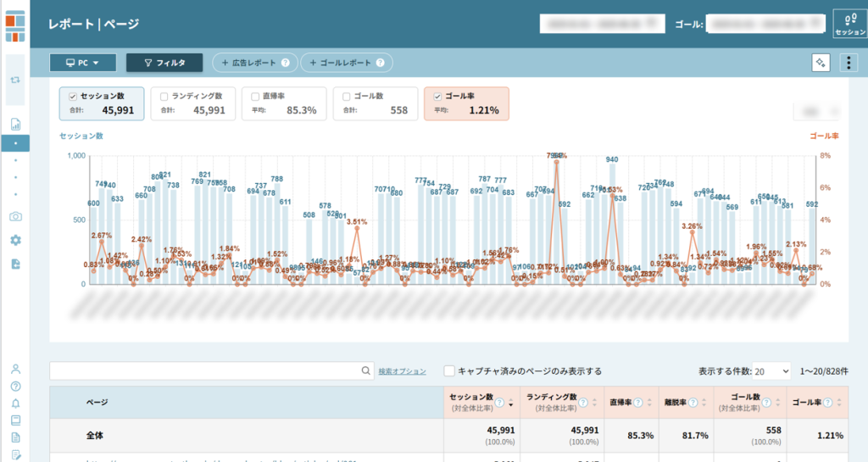This screenshot has height=462, width=868.
Task: Click the file export icon in the sidebar
Action: click(15, 264)
